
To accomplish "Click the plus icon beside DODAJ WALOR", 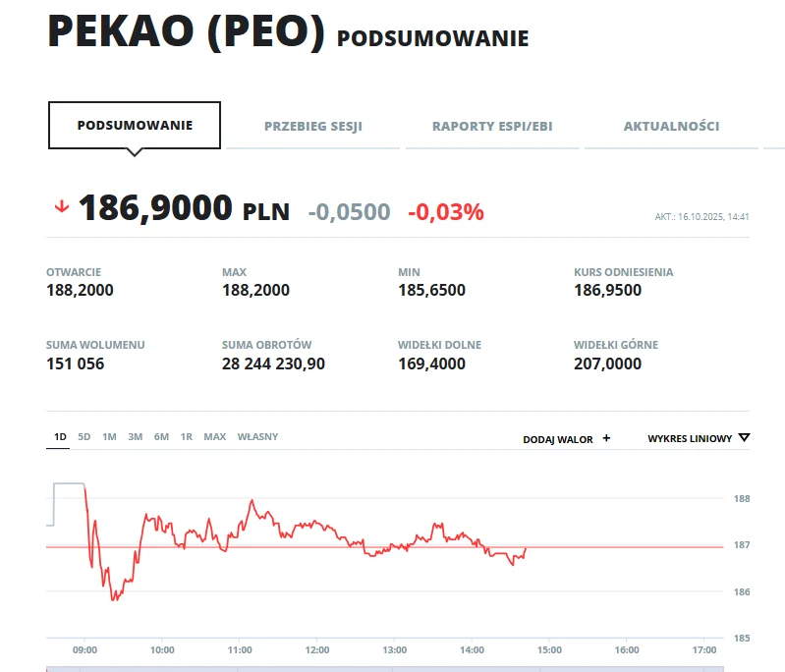I will click(606, 438).
